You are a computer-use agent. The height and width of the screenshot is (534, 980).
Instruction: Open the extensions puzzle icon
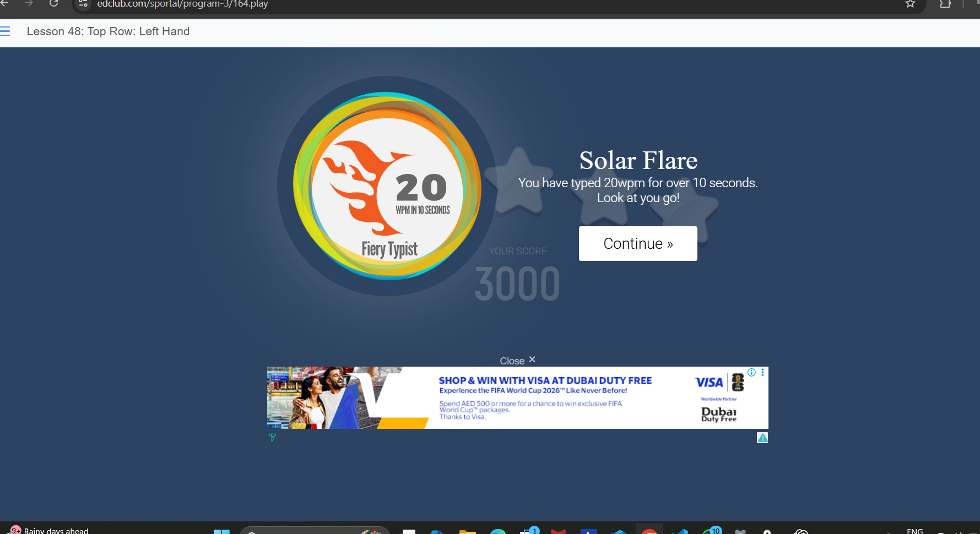click(945, 4)
